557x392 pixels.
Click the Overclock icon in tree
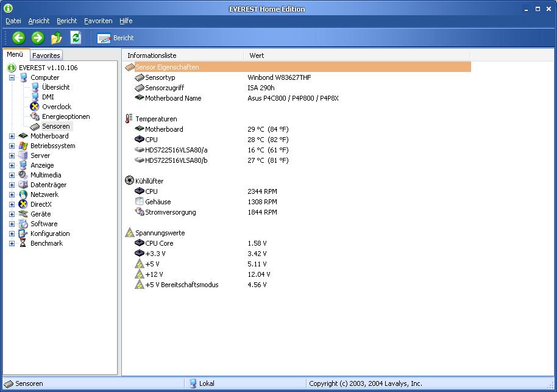[x=35, y=107]
